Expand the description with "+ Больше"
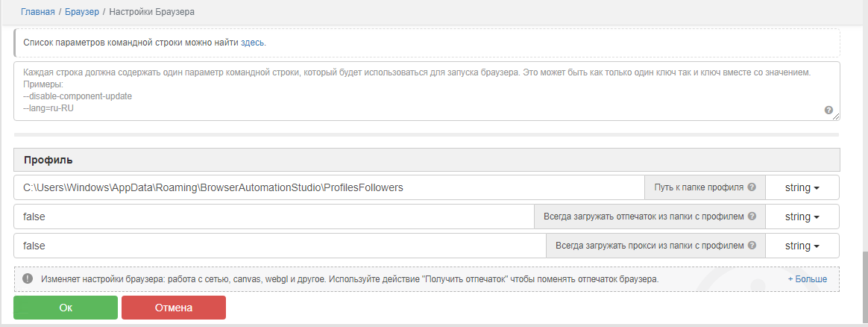This screenshot has height=327, width=868. click(x=807, y=279)
